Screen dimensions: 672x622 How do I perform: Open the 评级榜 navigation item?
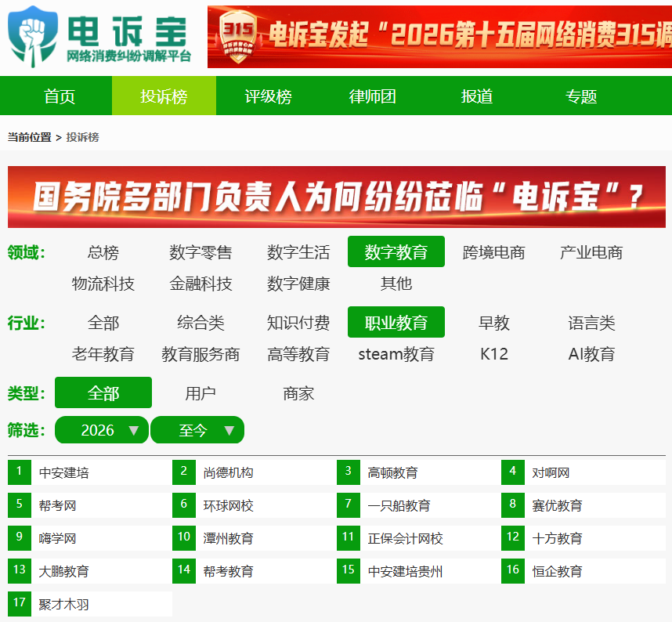coord(269,96)
